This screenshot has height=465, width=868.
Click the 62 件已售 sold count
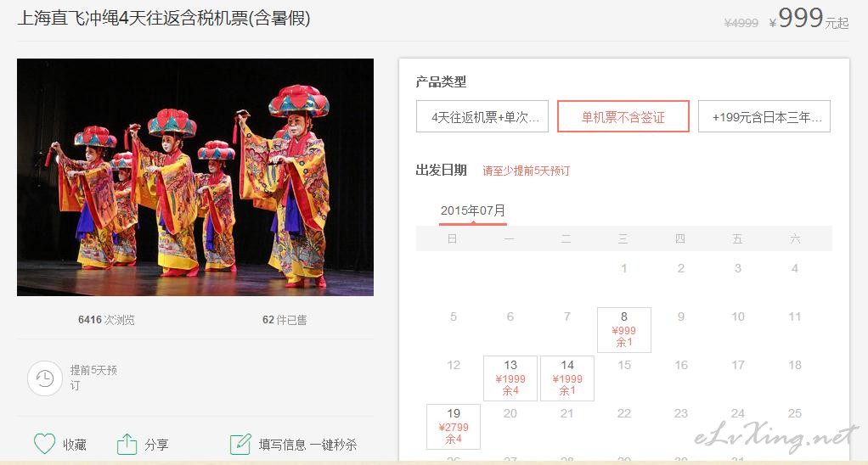click(x=285, y=320)
